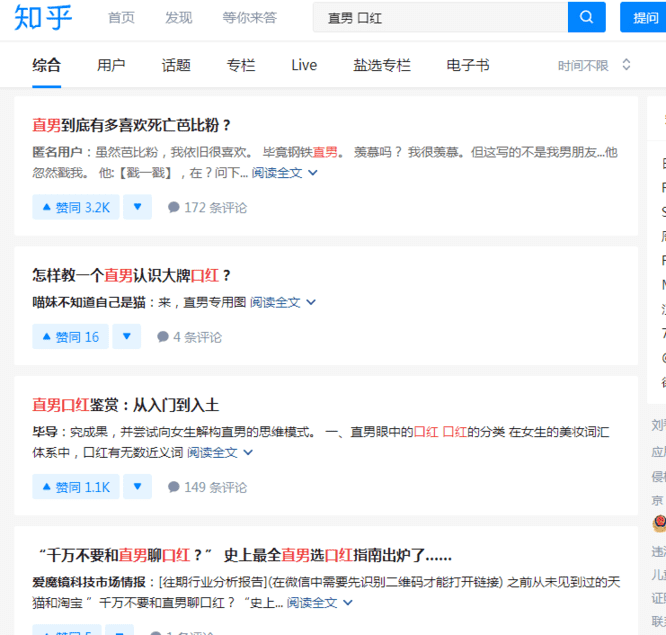Open the 172 条评论 comments
The image size is (666, 635).
pyautogui.click(x=207, y=207)
